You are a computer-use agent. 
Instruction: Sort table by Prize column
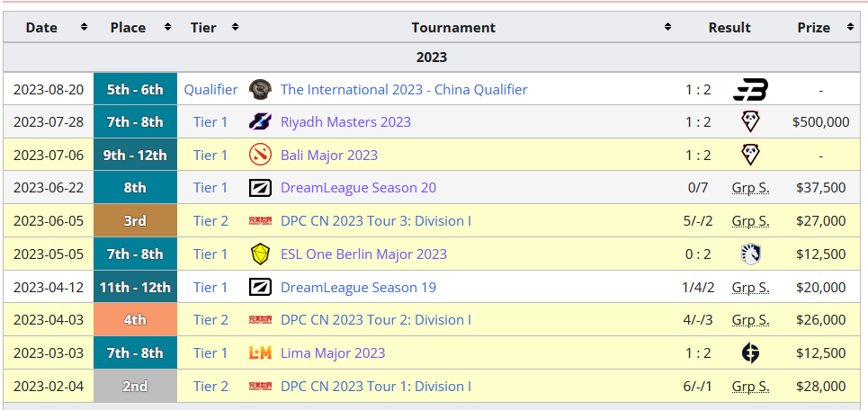848,28
